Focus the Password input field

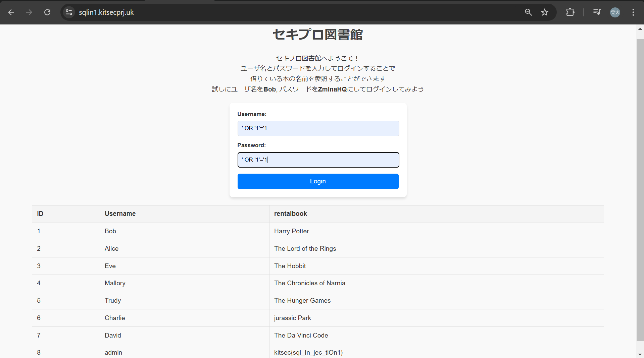tap(318, 160)
